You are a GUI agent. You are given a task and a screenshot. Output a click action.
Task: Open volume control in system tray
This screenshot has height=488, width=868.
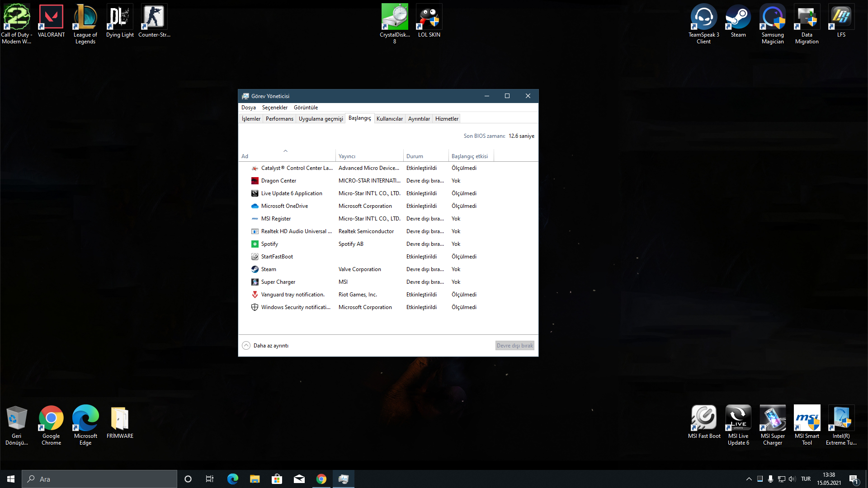tap(792, 479)
